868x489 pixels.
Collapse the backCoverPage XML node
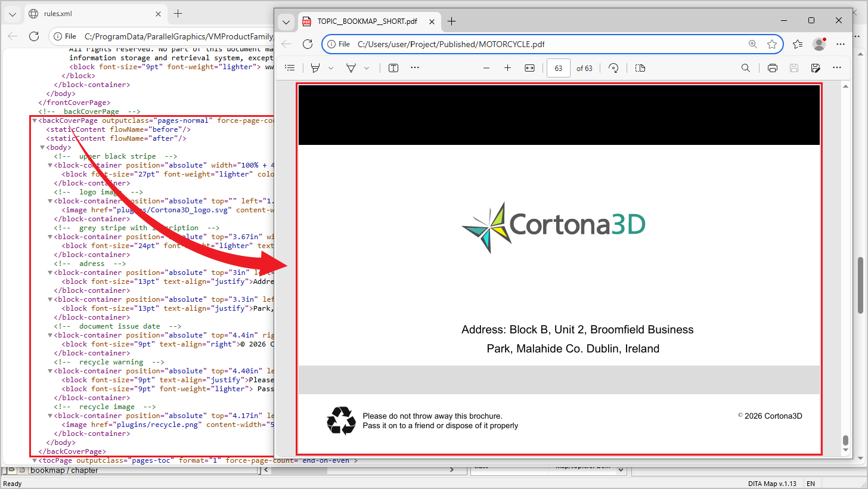35,120
